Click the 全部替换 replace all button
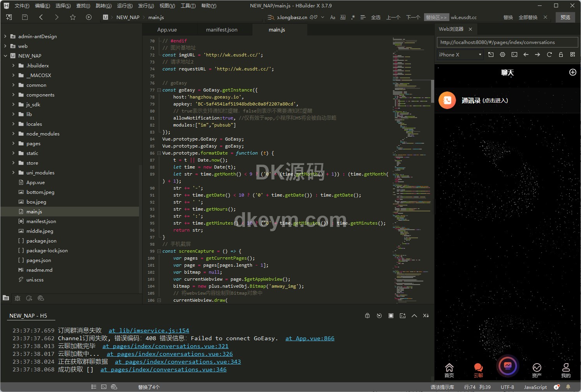 click(x=528, y=17)
